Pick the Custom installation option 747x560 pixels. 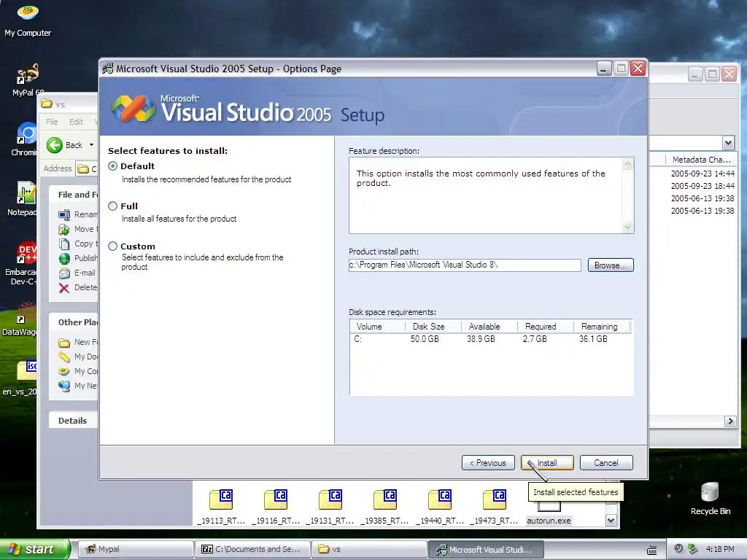(x=113, y=246)
